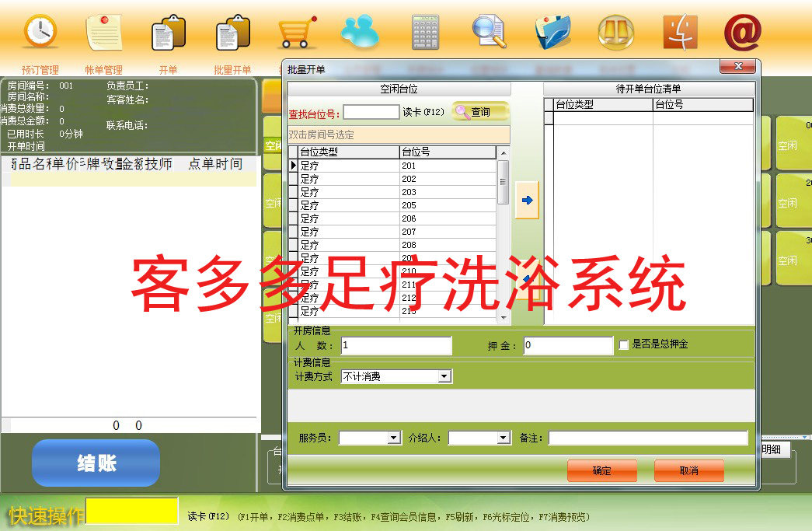The image size is (812, 531).
Task: Click the 台位类型 header in 待开单台位清单
Action: click(603, 105)
